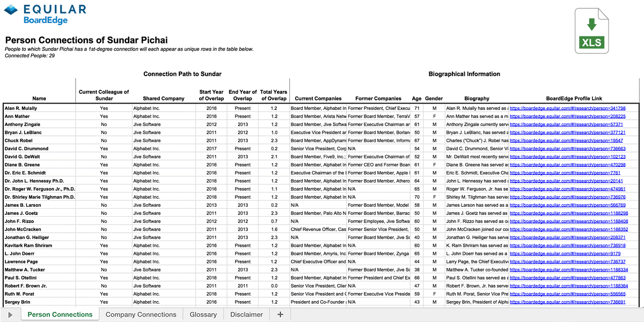The image size is (644, 322).
Task: Select the name cell Matthew A. Tucker
Action: [x=39, y=270]
